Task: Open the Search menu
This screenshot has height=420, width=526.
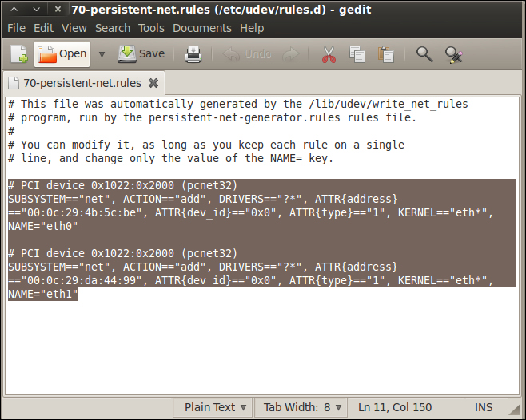Action: click(113, 28)
